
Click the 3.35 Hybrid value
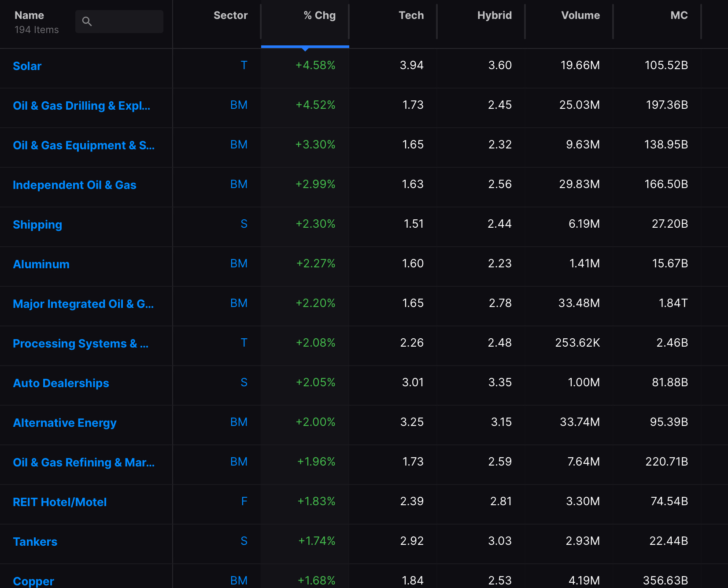500,382
